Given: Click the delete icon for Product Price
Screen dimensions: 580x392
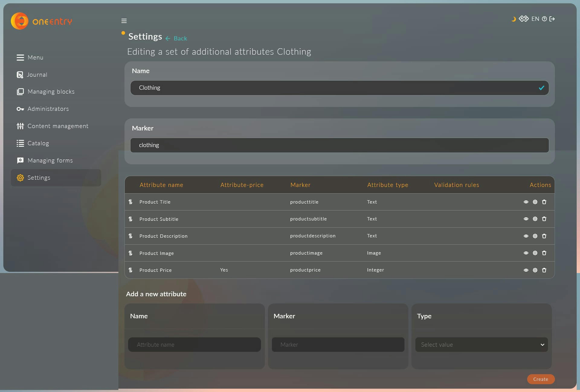Looking at the screenshot, I should [x=544, y=270].
